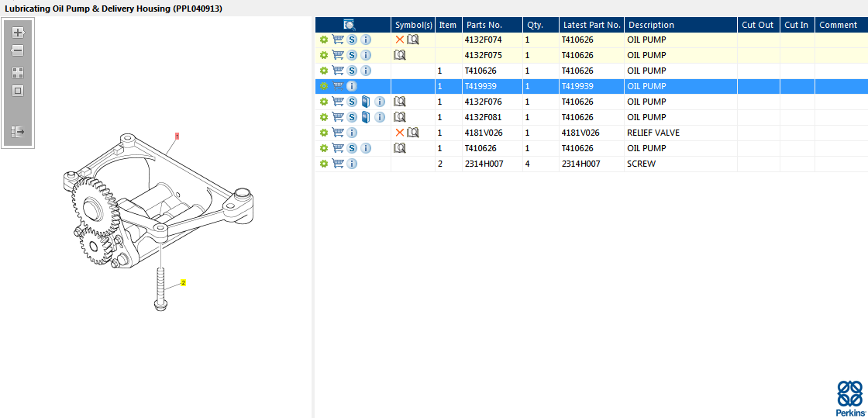This screenshot has width=868, height=418.
Task: Open the book-magnifier symbol for 4132F076
Action: coord(400,102)
